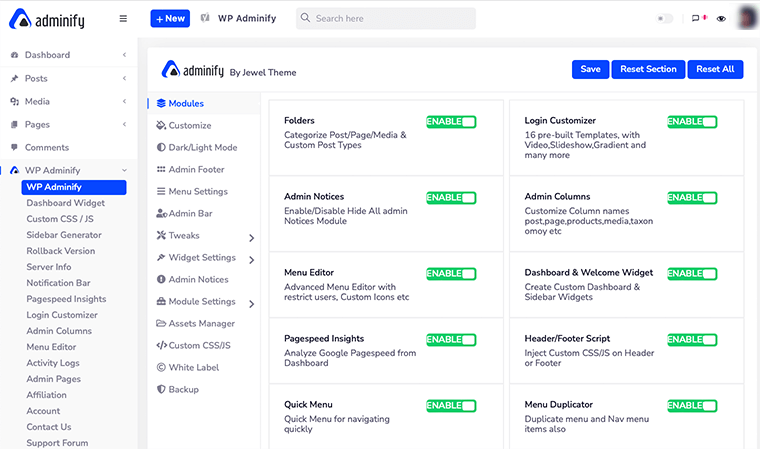The image size is (760, 449).
Task: Expand the Posts menu chevron
Action: pyautogui.click(x=124, y=78)
